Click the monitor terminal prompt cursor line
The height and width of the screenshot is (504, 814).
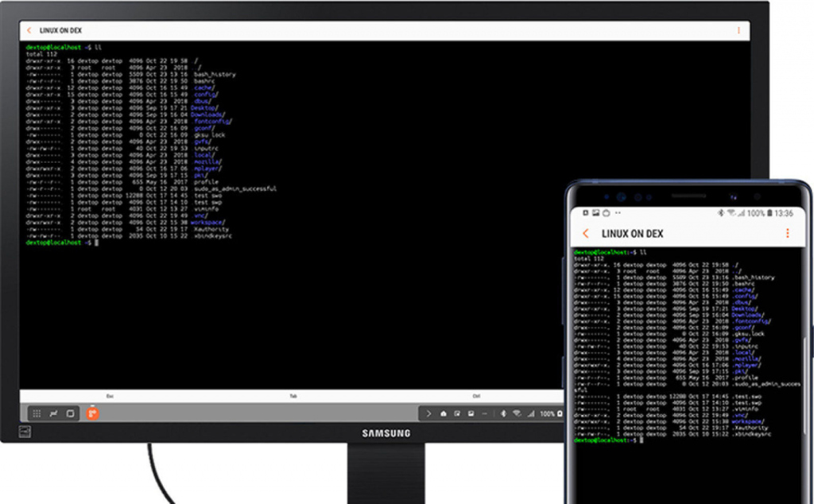[62, 242]
